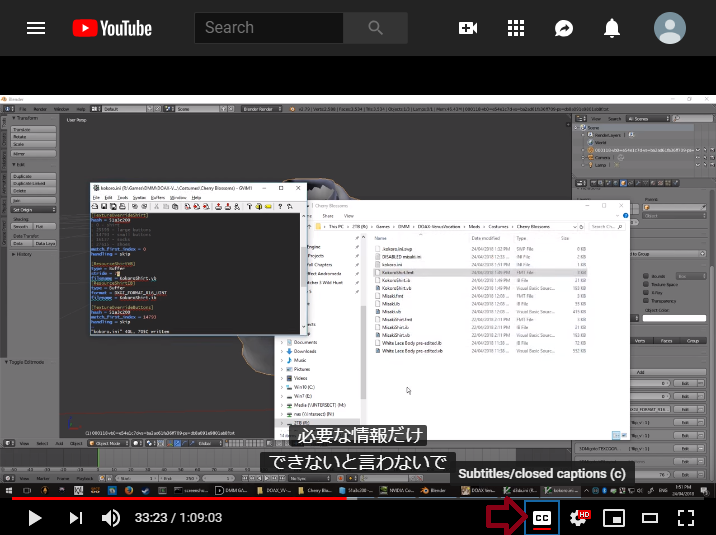Open the YouTube guide hamburger menu
This screenshot has width=716, height=535.
click(36, 28)
